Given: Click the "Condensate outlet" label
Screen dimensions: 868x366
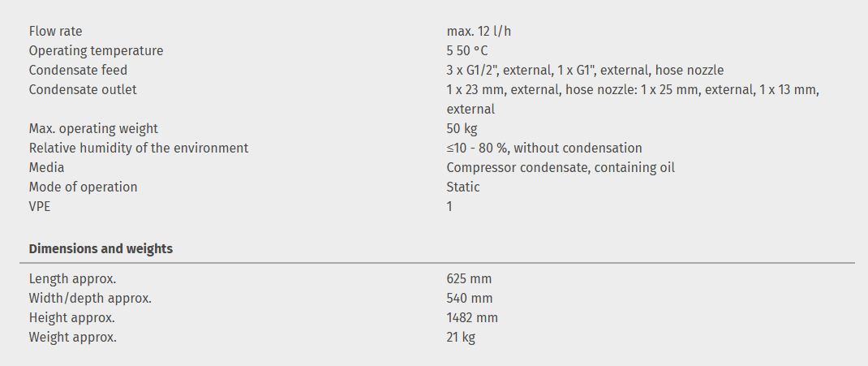Looking at the screenshot, I should (x=83, y=90).
